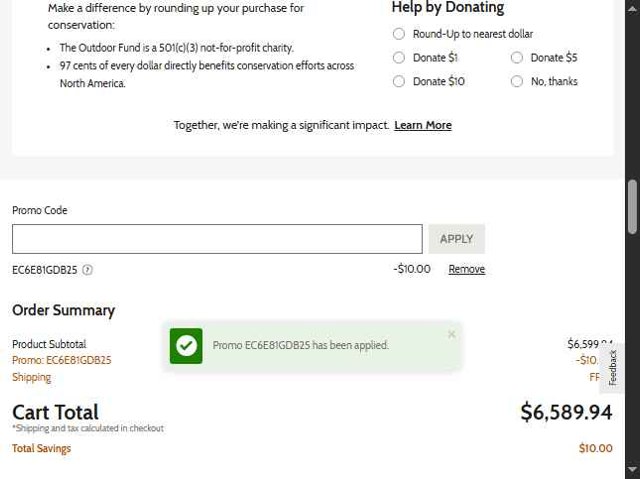Screen dimensions: 640x479
Task: Select Round-Up to nearest dollar option
Action: click(x=399, y=34)
